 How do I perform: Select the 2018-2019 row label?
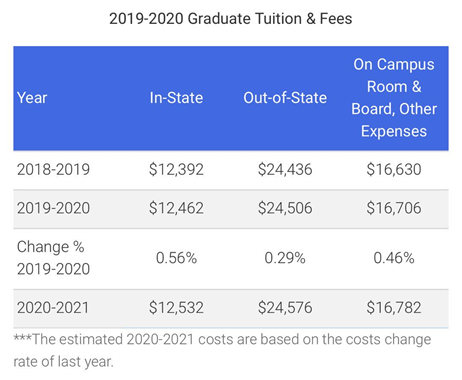pos(53,169)
